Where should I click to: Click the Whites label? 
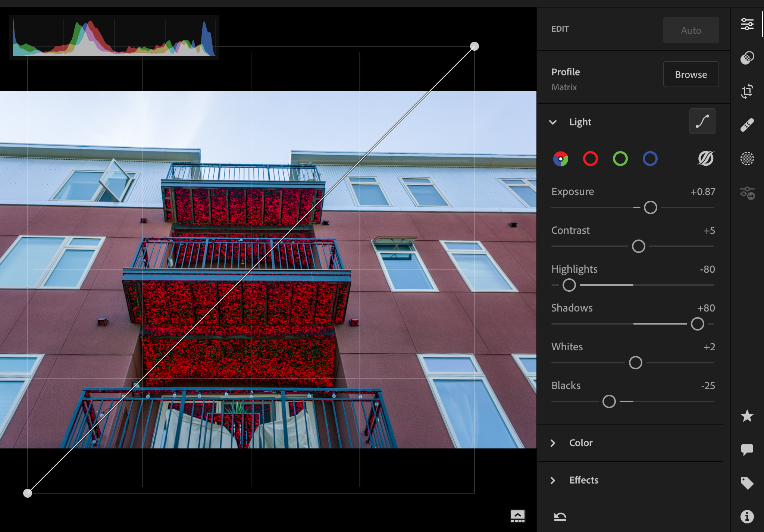[x=567, y=347]
